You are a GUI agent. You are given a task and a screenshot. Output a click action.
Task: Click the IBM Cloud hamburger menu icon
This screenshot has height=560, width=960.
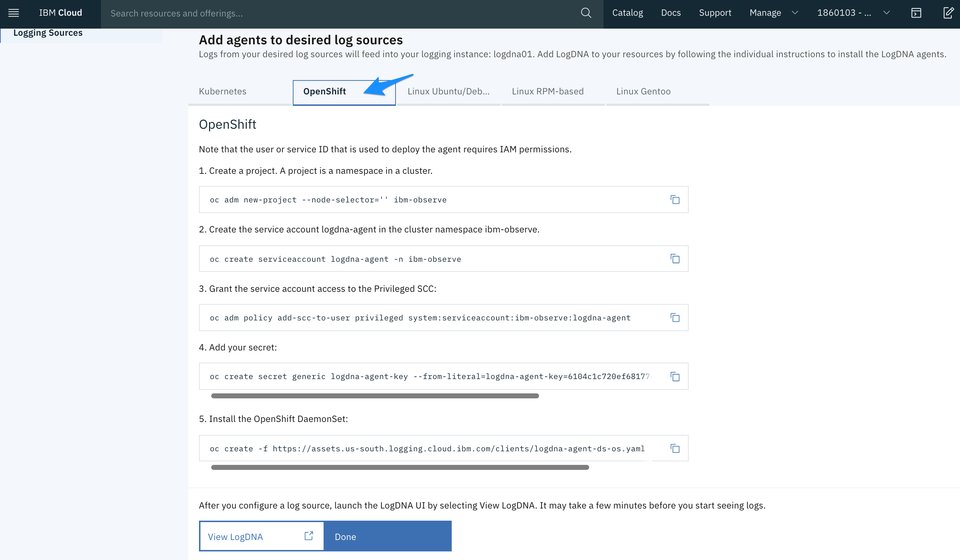coord(14,13)
